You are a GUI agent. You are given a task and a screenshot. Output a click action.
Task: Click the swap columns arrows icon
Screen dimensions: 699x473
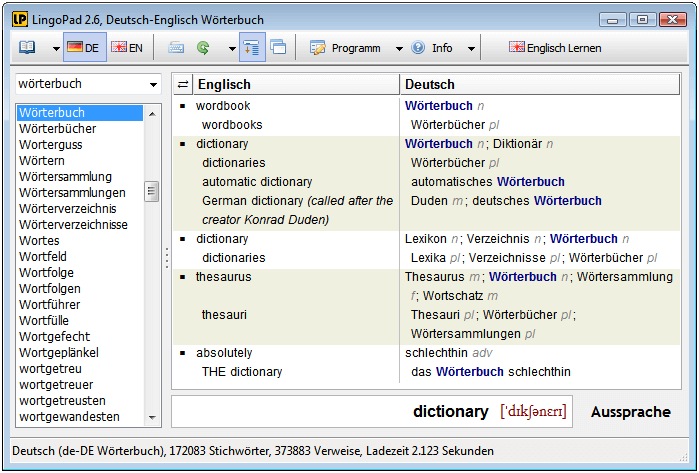[x=183, y=85]
